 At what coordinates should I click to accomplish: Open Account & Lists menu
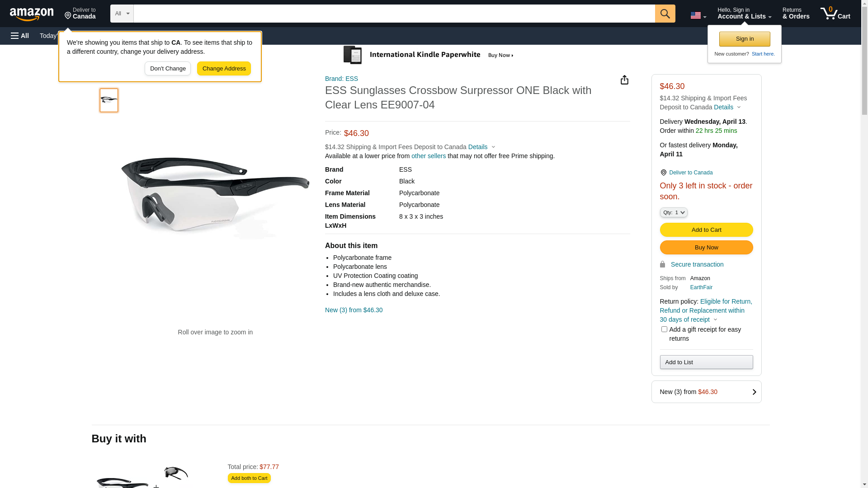pyautogui.click(x=744, y=14)
